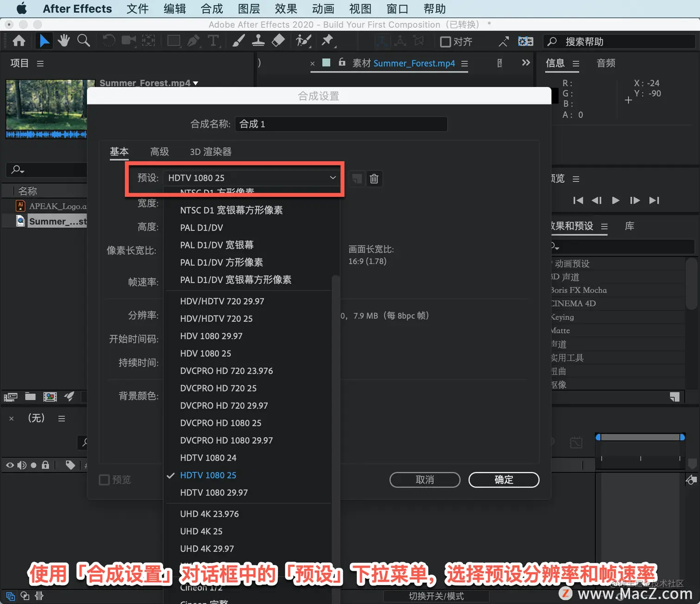Select the Type tool
700x604 pixels.
click(213, 41)
